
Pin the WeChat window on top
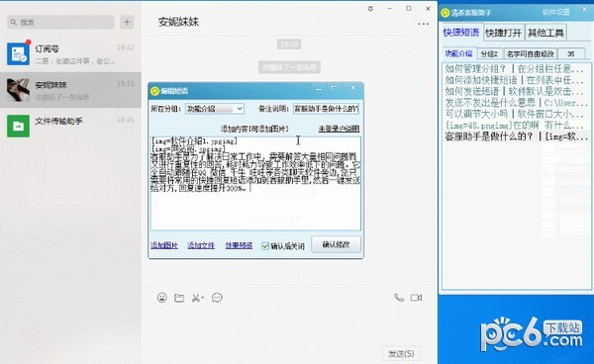pos(370,9)
